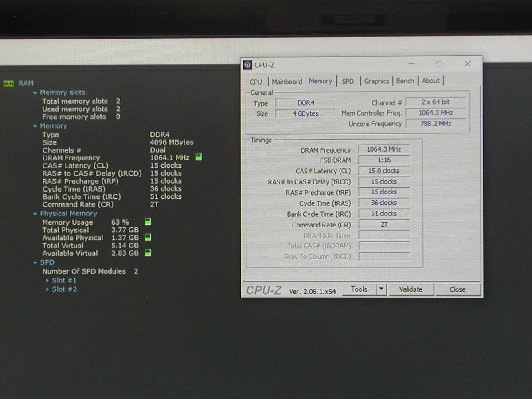Click green graph icon beside Memory Usage
Viewport: 532px width, 399px height.
click(148, 222)
